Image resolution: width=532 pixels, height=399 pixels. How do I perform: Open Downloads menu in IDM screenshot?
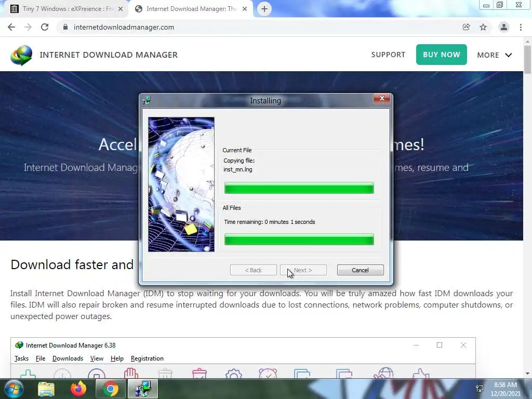click(68, 358)
